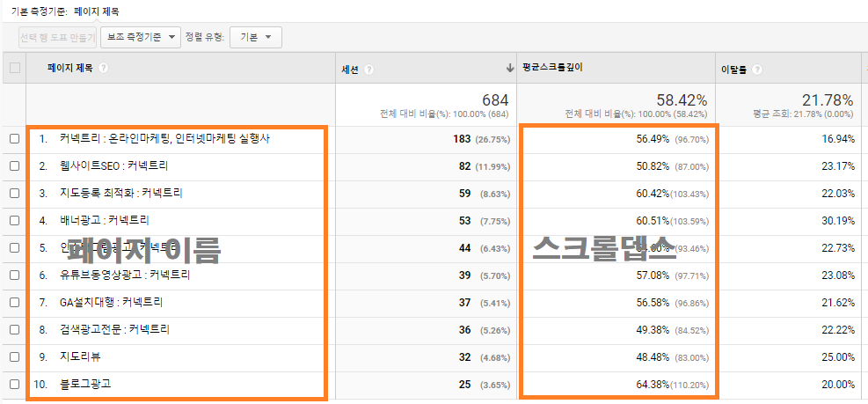Click the 선택 행 도표 만들기 button

tap(57, 37)
